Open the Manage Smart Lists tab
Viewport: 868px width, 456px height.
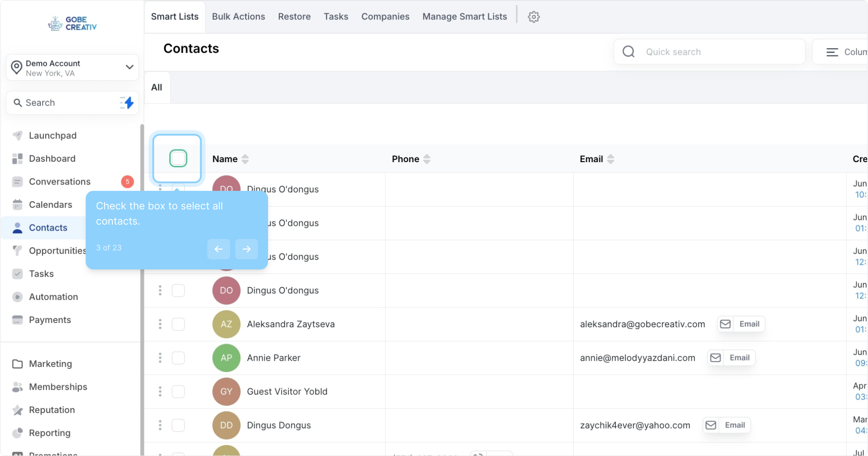[464, 16]
